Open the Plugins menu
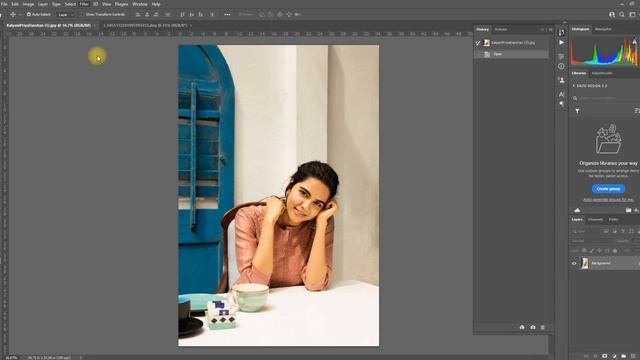Image resolution: width=640 pixels, height=360 pixels. coord(121,4)
